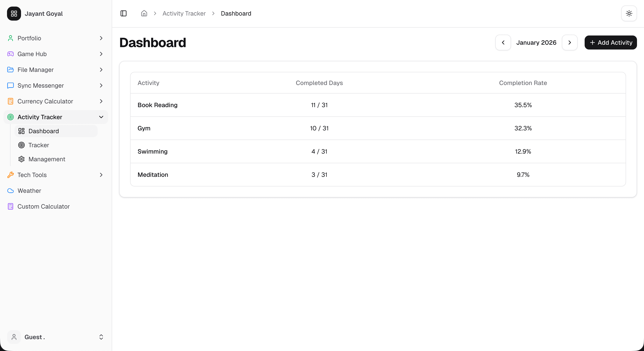644x351 pixels.
Task: Expand the Tech Tools chevron
Action: pyautogui.click(x=101, y=175)
